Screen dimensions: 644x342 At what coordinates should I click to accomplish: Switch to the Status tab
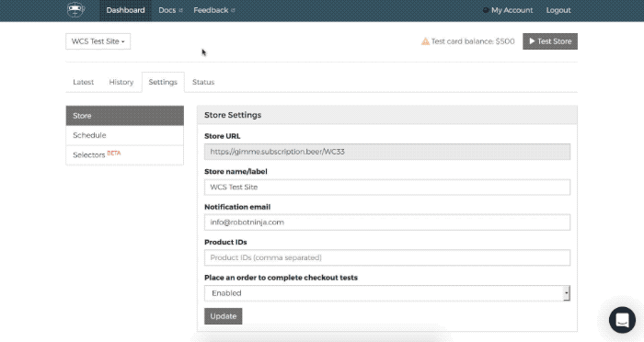pos(203,82)
